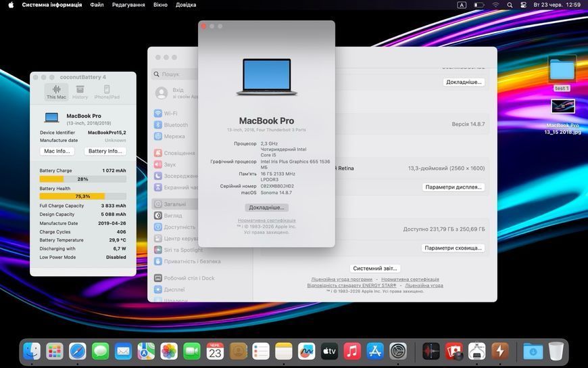This screenshot has height=368, width=588.
Task: Open Нормативна сертифікація link in About window
Action: click(x=266, y=221)
